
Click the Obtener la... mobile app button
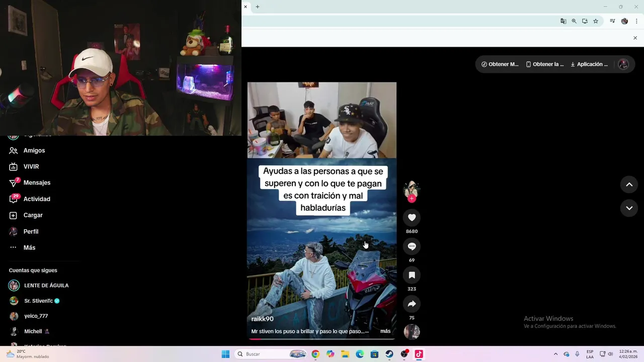[x=544, y=64]
